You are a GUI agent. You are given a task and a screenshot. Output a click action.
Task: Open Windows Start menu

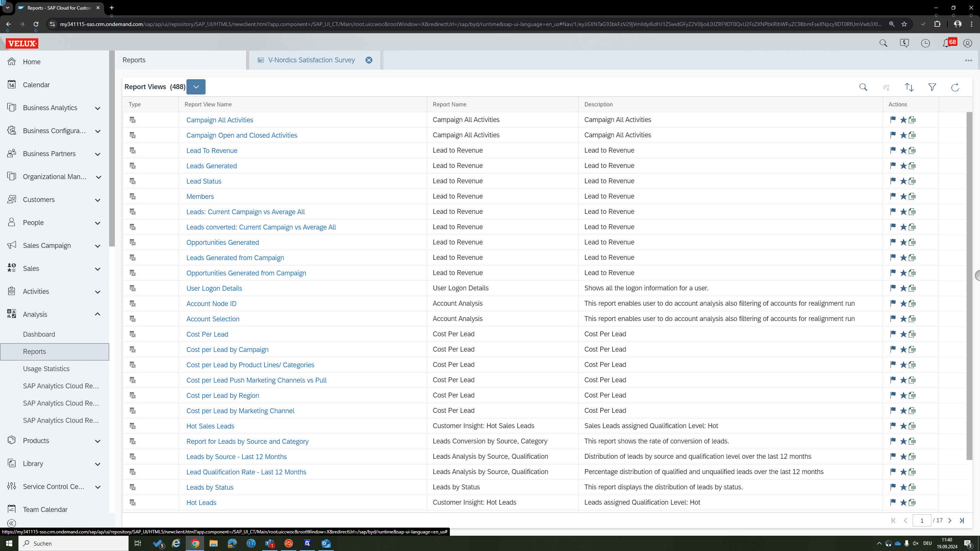pos(9,543)
